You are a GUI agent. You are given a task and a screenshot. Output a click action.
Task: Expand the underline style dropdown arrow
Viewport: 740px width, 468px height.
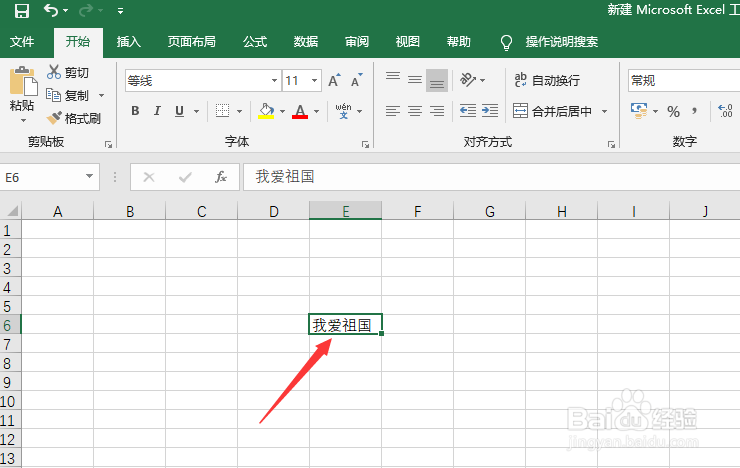click(196, 112)
